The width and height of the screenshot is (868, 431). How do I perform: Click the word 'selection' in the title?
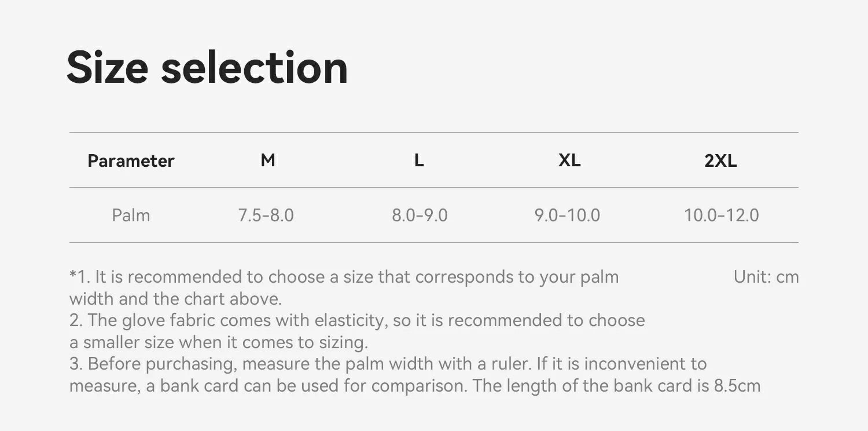(255, 68)
